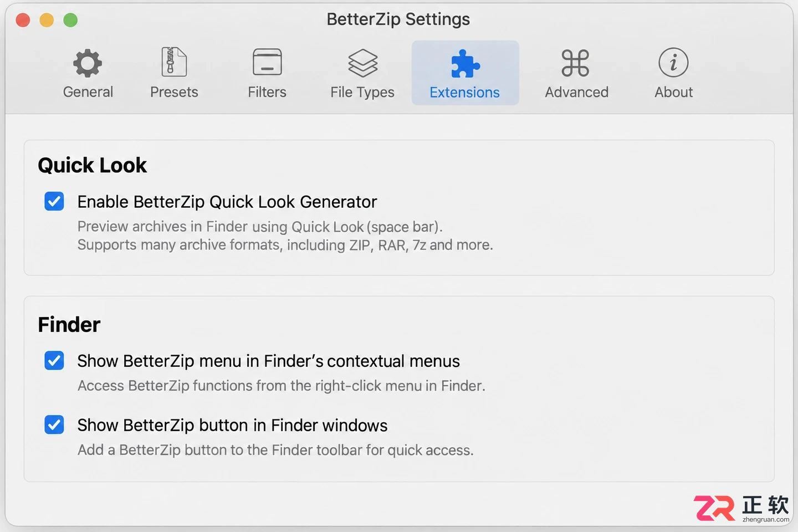This screenshot has height=532, width=798.
Task: Open the Advanced command key icon
Action: (575, 63)
